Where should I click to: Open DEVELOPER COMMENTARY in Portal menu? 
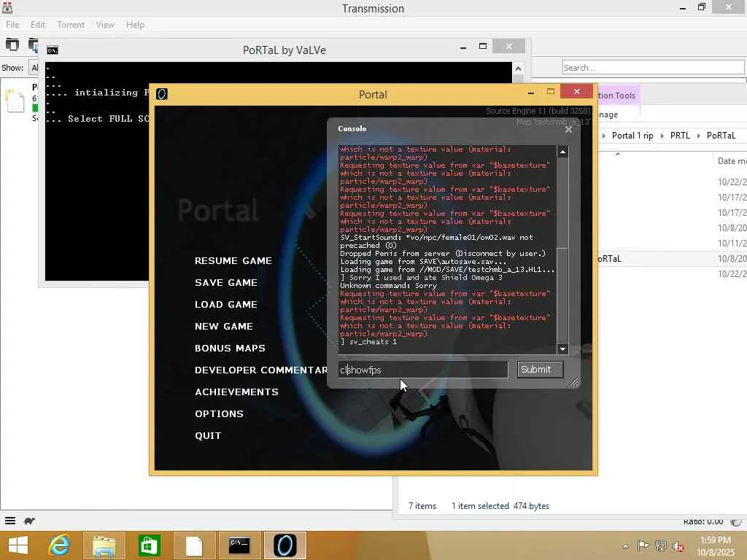point(260,370)
